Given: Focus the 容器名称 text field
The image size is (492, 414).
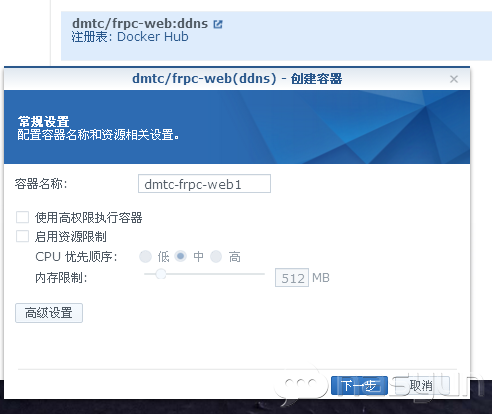Looking at the screenshot, I should pos(204,184).
